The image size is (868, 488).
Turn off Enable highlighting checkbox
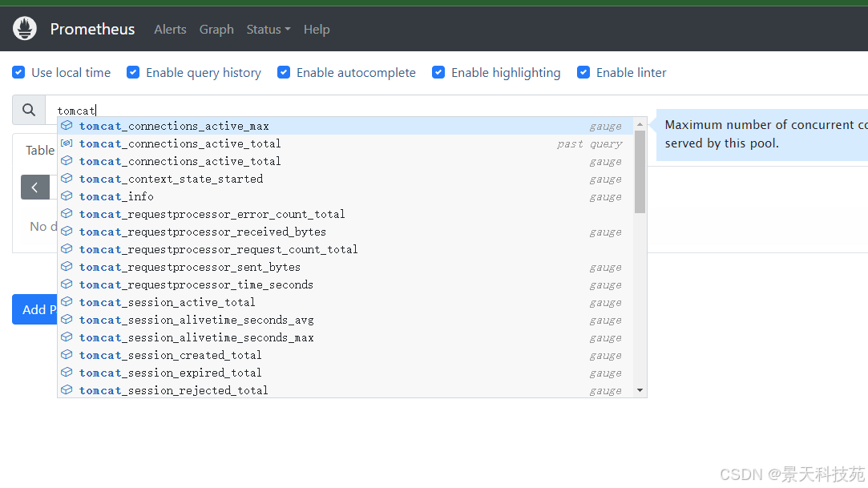click(x=438, y=72)
